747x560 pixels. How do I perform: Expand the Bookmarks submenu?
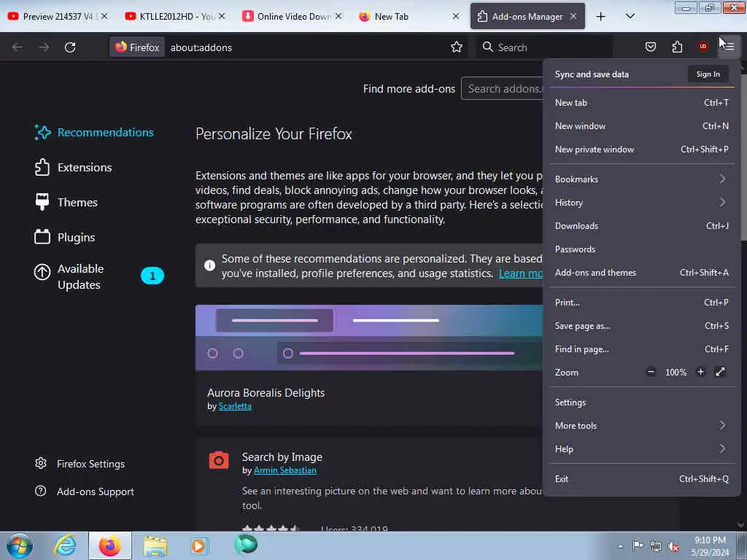pyautogui.click(x=641, y=179)
